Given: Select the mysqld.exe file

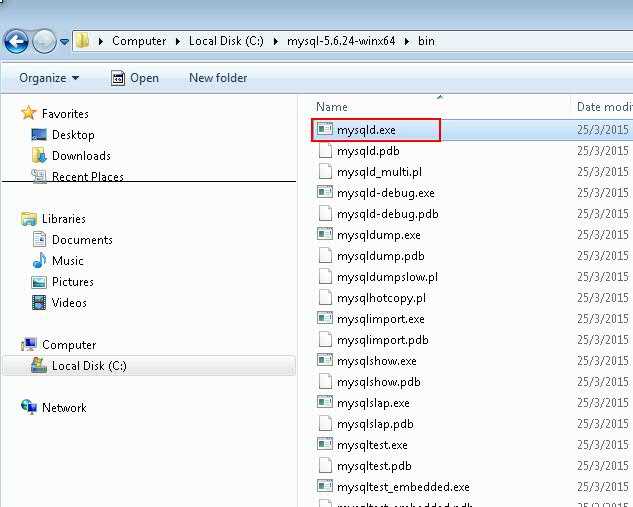Looking at the screenshot, I should coord(366,130).
